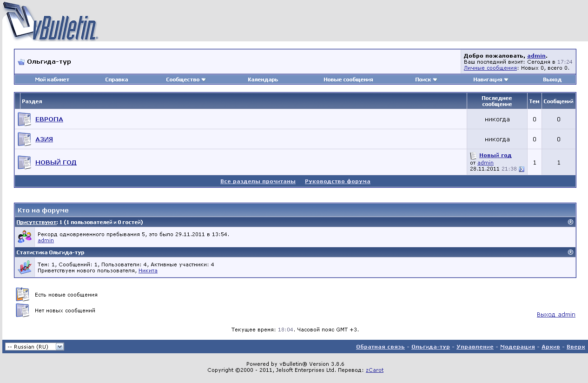Click Выход in navbar
The height and width of the screenshot is (383, 588).
coord(552,79)
